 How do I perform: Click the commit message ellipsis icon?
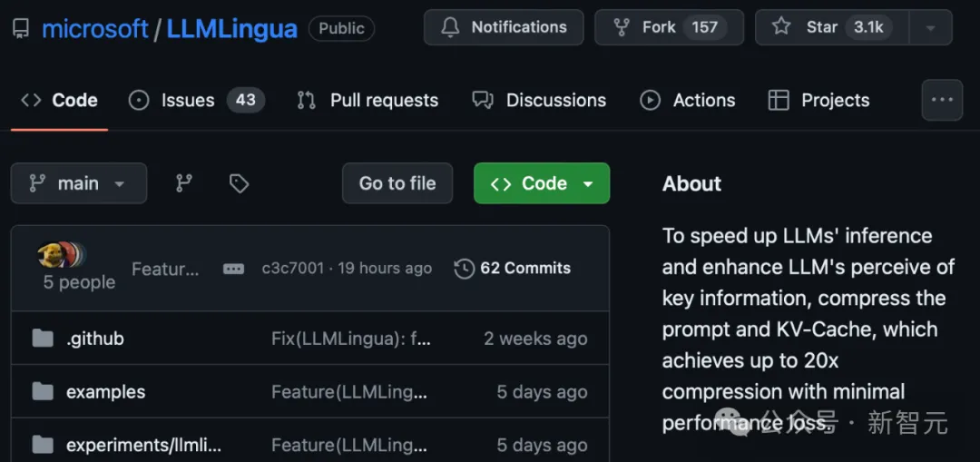(233, 269)
